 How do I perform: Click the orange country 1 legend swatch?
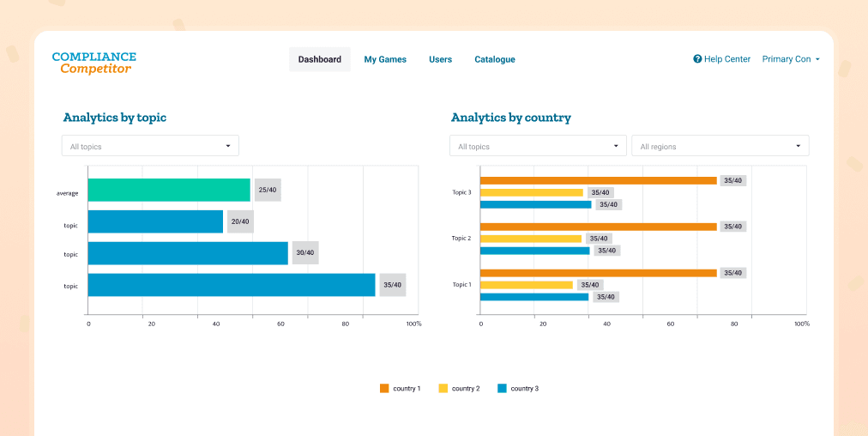[x=384, y=389]
